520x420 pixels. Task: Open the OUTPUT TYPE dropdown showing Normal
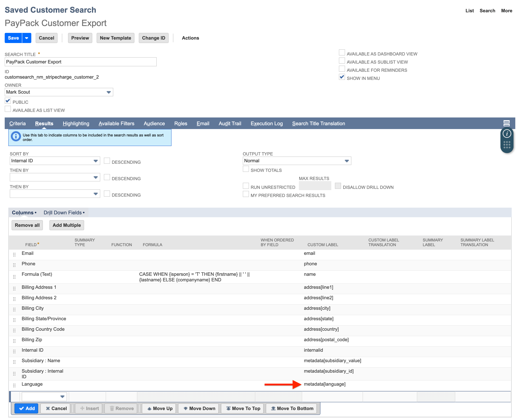point(347,161)
